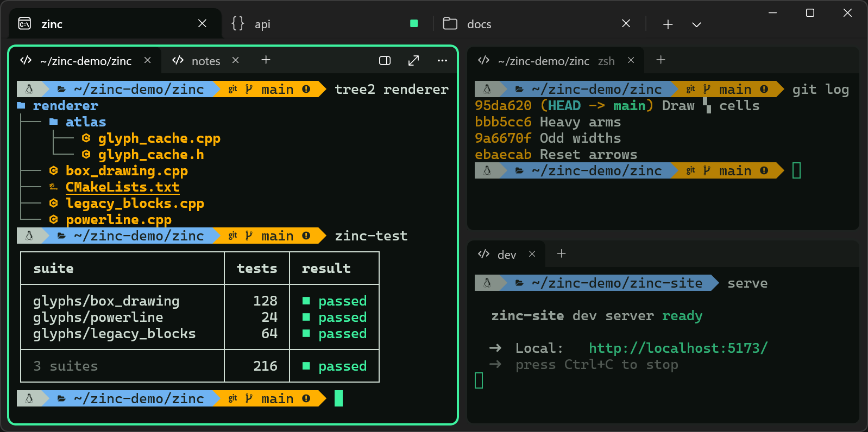Close the zsh tab in top-right pane

point(631,60)
